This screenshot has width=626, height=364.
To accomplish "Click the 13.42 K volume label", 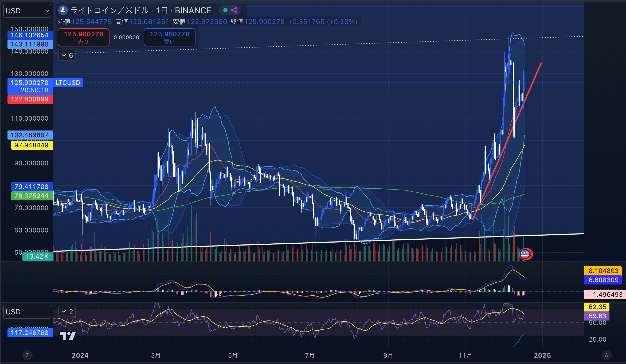I will [37, 256].
